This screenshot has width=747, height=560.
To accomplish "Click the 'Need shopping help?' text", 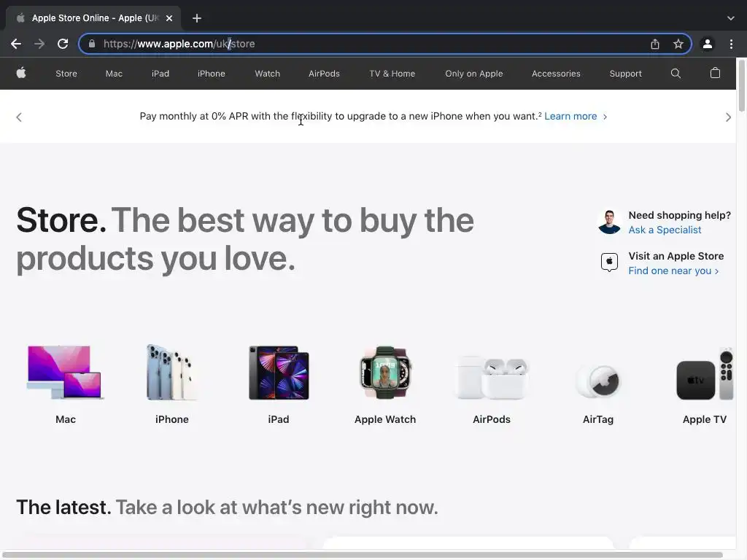I will pyautogui.click(x=680, y=215).
